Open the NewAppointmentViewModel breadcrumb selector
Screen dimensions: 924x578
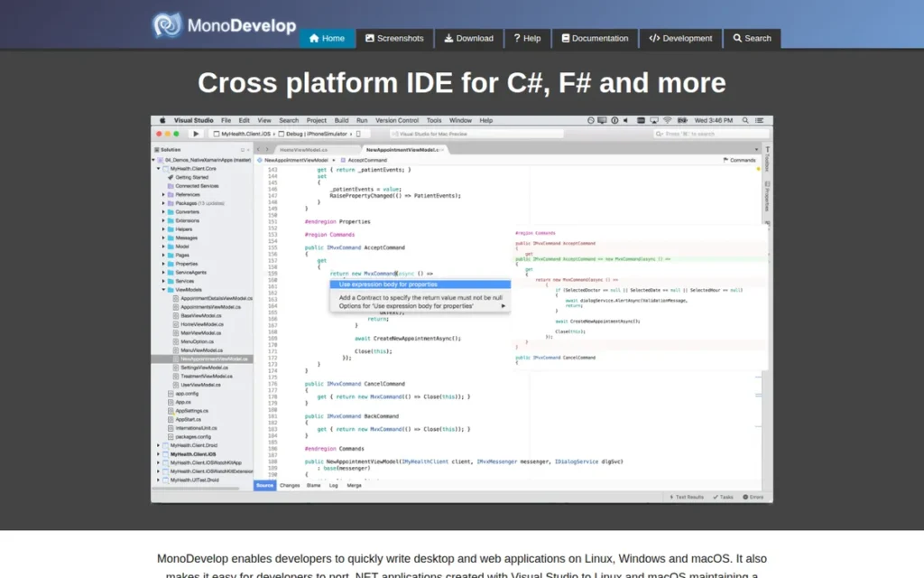point(292,160)
